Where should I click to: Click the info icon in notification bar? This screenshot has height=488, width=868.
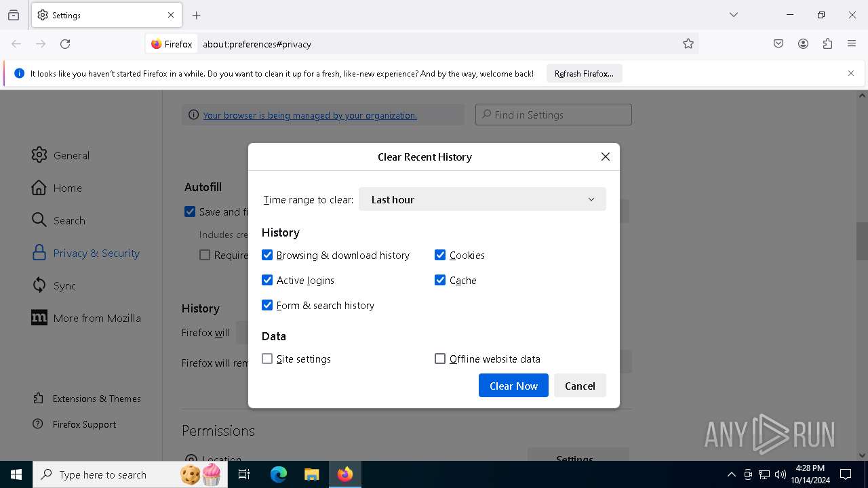(x=19, y=73)
